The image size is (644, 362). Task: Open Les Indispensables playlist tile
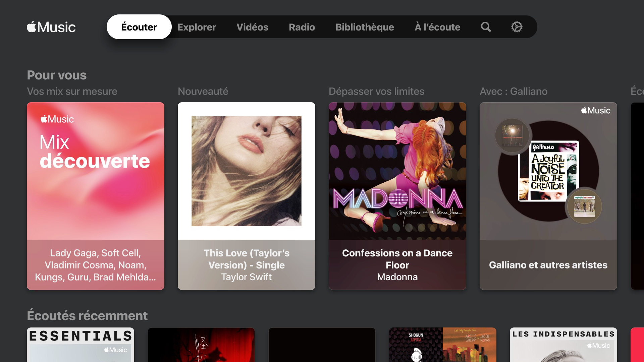(563, 345)
